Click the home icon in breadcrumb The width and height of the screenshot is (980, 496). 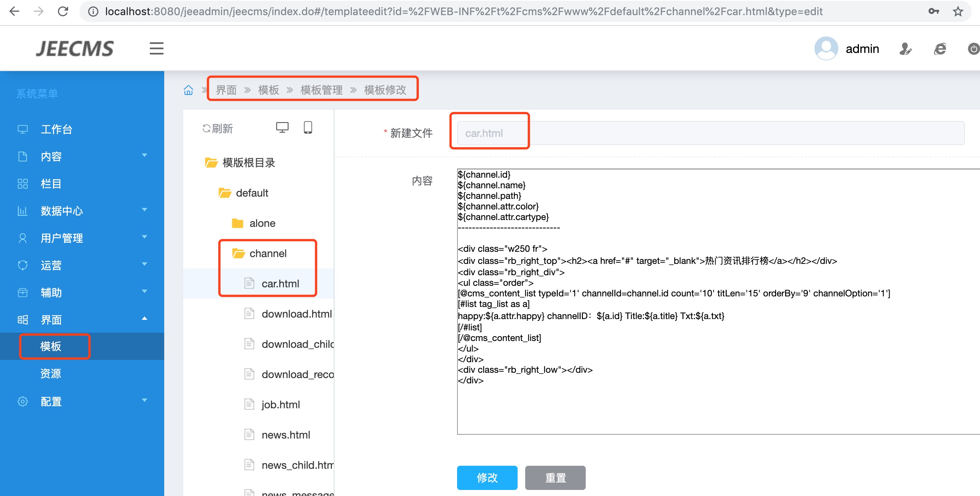188,90
